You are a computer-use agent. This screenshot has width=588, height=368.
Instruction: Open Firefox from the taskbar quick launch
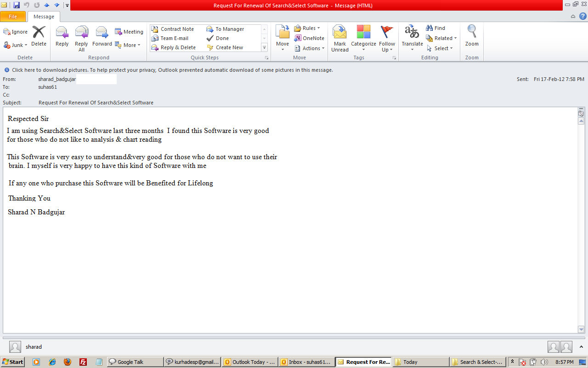tap(68, 362)
